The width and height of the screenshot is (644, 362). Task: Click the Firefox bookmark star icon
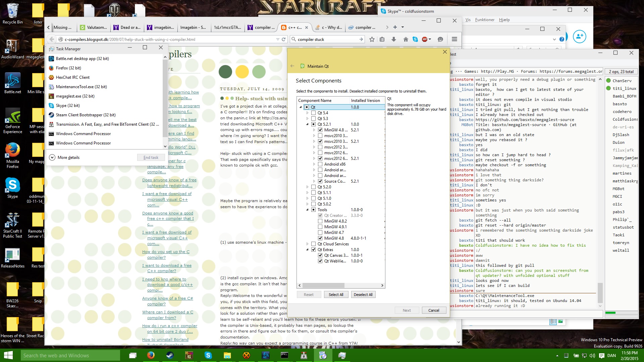coord(372,40)
